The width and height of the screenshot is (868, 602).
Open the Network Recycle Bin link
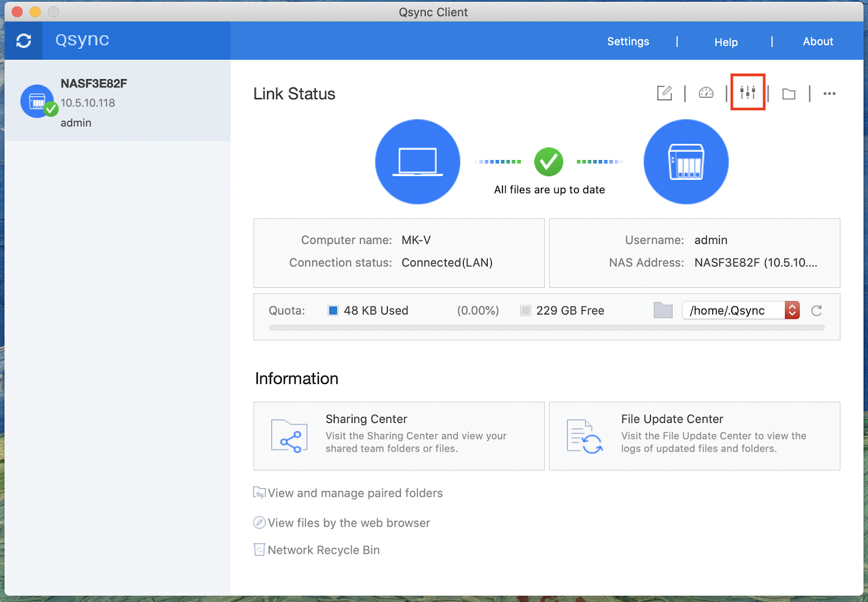click(x=323, y=550)
